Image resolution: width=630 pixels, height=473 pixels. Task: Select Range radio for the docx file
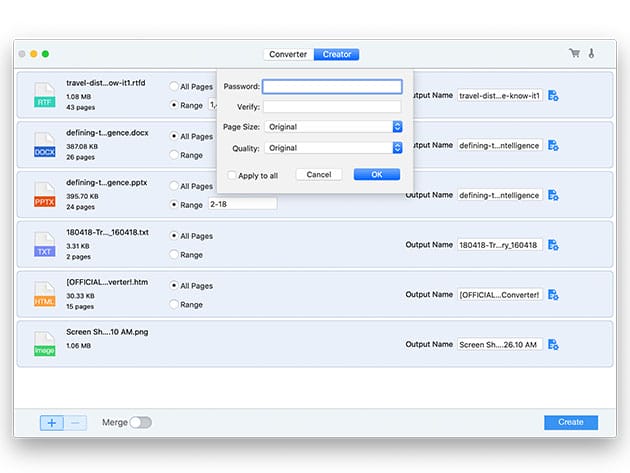coord(175,155)
